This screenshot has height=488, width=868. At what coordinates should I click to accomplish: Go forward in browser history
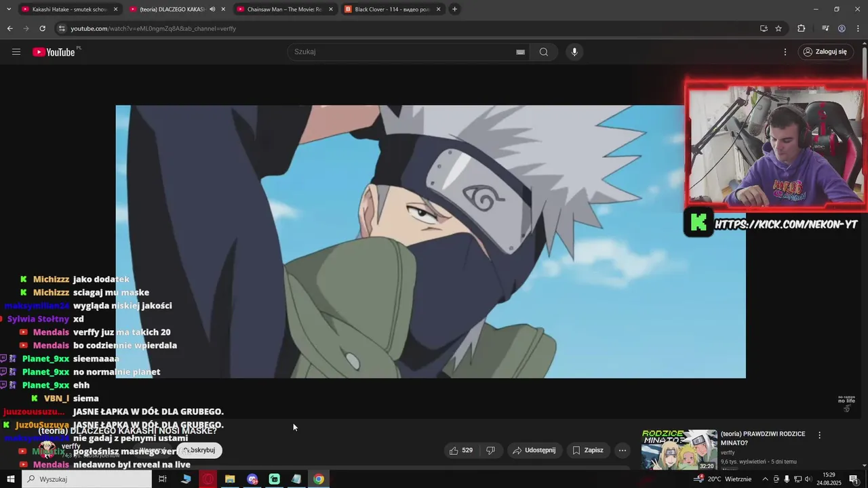pos(26,28)
